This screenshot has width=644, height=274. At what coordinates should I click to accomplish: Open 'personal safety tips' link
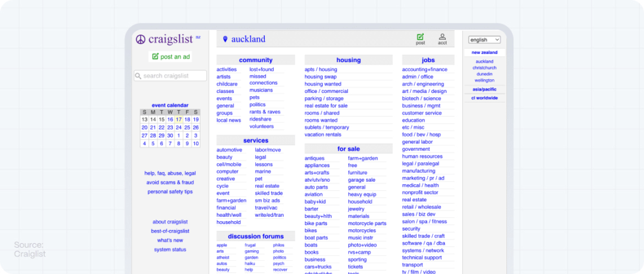[170, 192]
